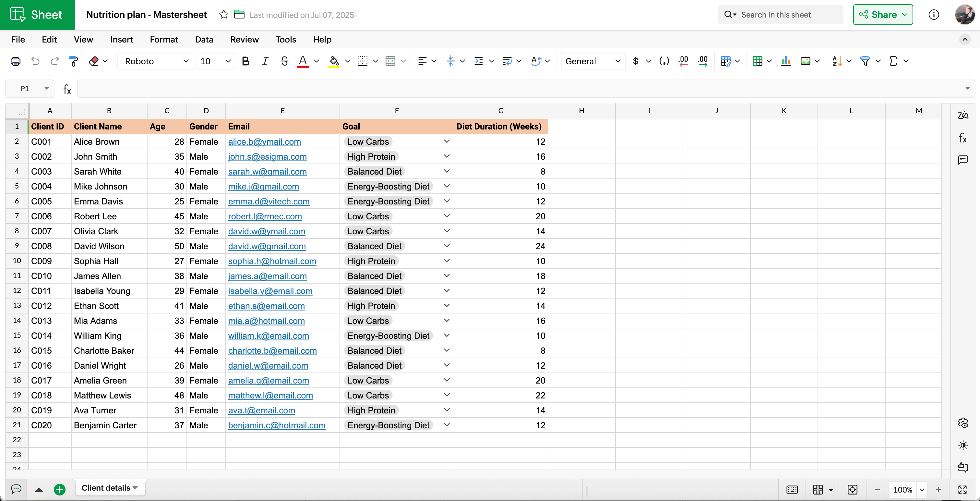Click the Undo arrow icon
The height and width of the screenshot is (501, 980).
tap(35, 61)
